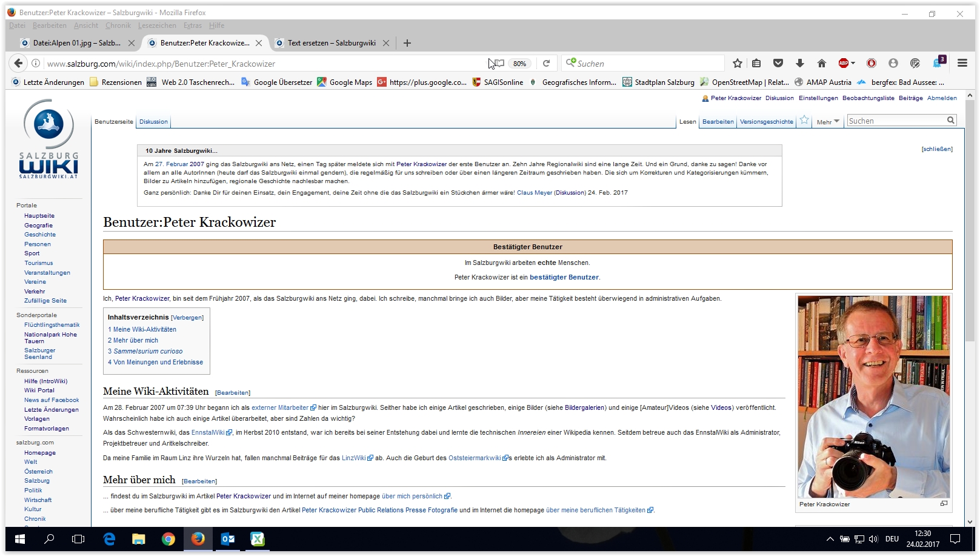The image size is (980, 556).
Task: Open Excel from the taskbar
Action: click(258, 539)
